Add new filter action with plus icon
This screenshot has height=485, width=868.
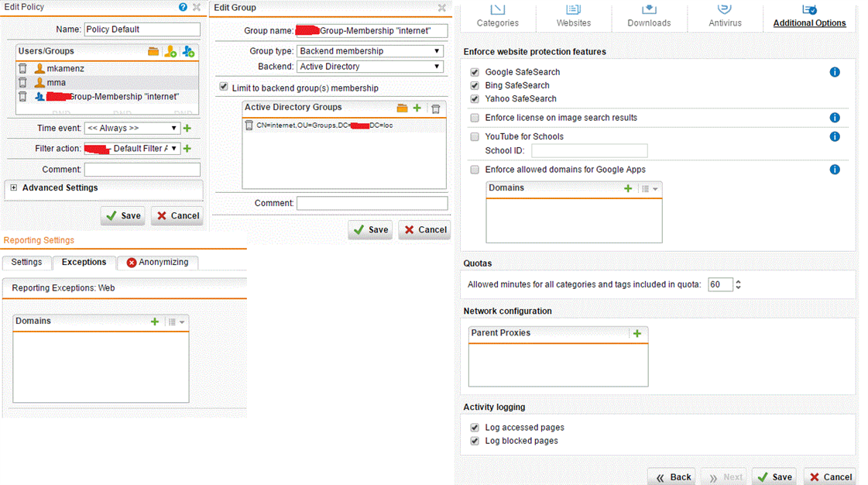pos(187,149)
